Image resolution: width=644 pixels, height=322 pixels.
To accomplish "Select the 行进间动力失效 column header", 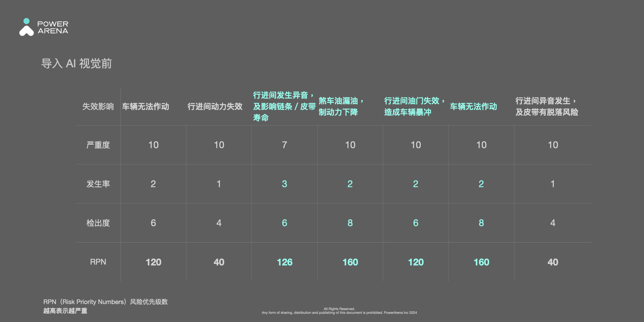I will click(x=215, y=107).
